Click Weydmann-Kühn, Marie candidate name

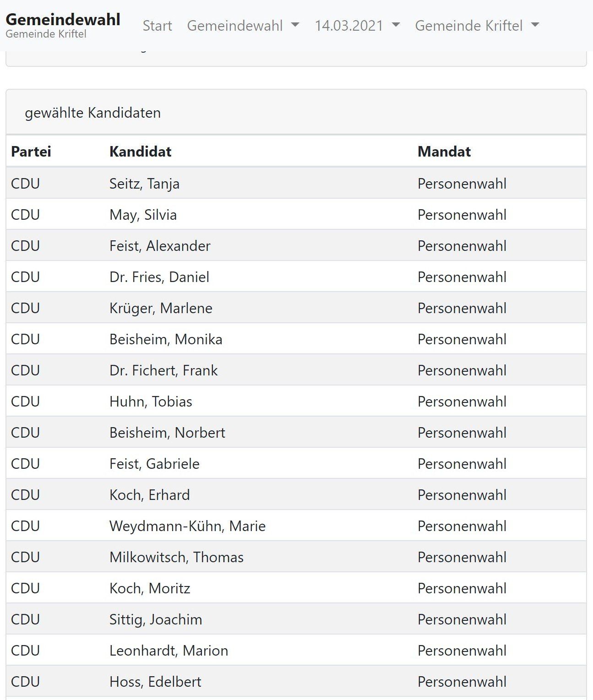coord(187,526)
